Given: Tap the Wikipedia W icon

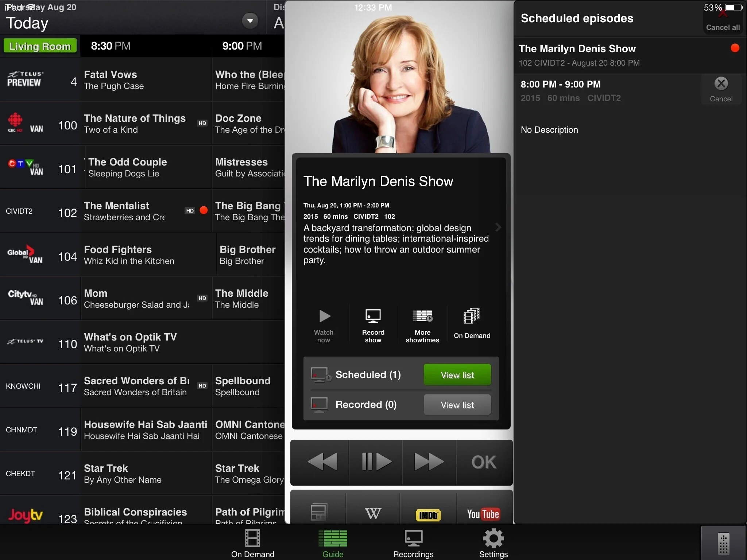Looking at the screenshot, I should 373,514.
